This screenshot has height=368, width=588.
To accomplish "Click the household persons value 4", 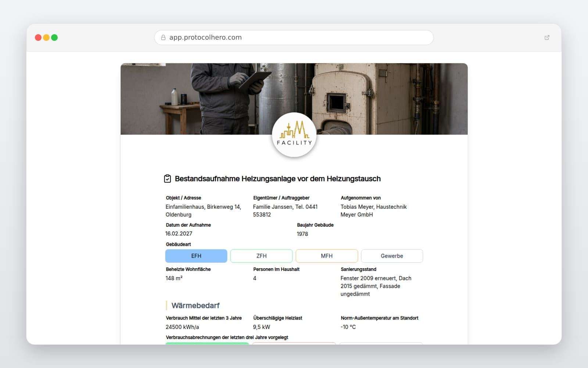I will pyautogui.click(x=255, y=278).
